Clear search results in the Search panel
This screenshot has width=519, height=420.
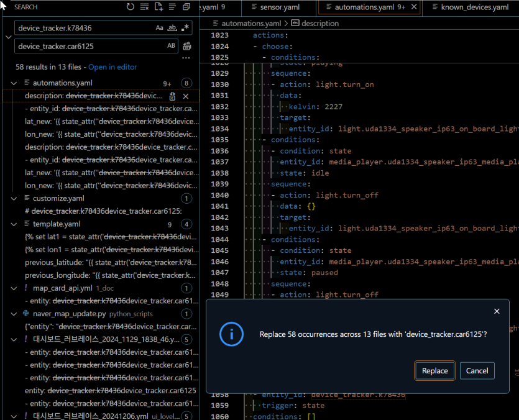[144, 7]
